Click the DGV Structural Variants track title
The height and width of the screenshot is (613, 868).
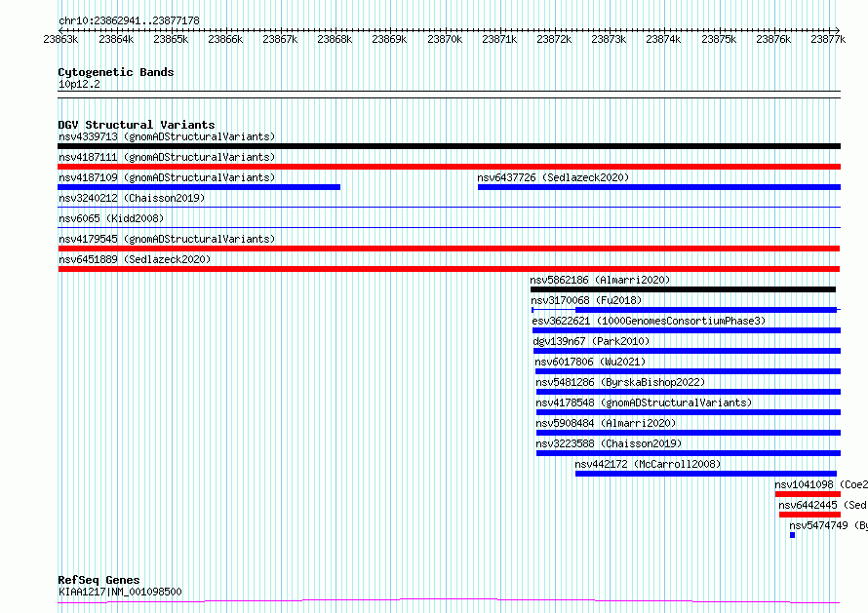[x=137, y=125]
